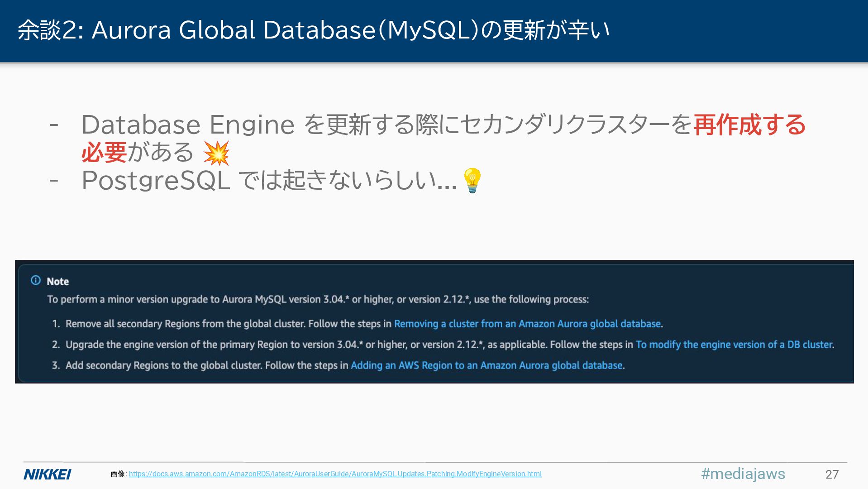This screenshot has height=489, width=868.
Task: Click the '画像:' label in the footer
Action: click(119, 474)
